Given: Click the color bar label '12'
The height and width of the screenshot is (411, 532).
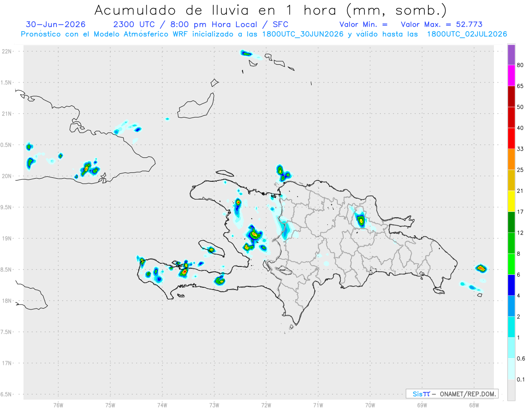Looking at the screenshot, I should [520, 233].
